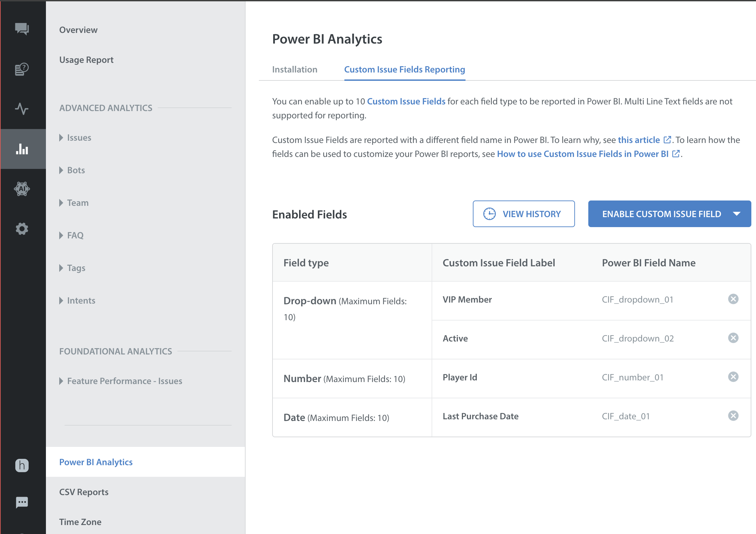Open the activity pulse monitor icon
This screenshot has width=756, height=534.
click(22, 109)
